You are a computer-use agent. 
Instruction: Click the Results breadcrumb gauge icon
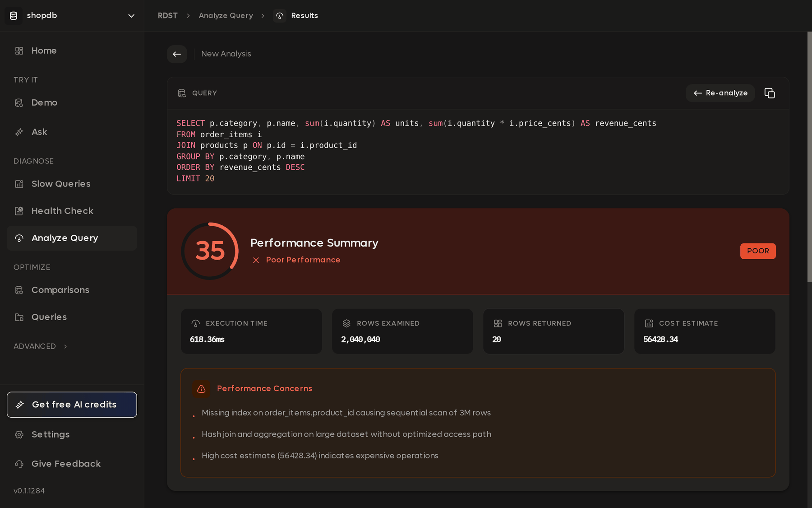(x=280, y=16)
